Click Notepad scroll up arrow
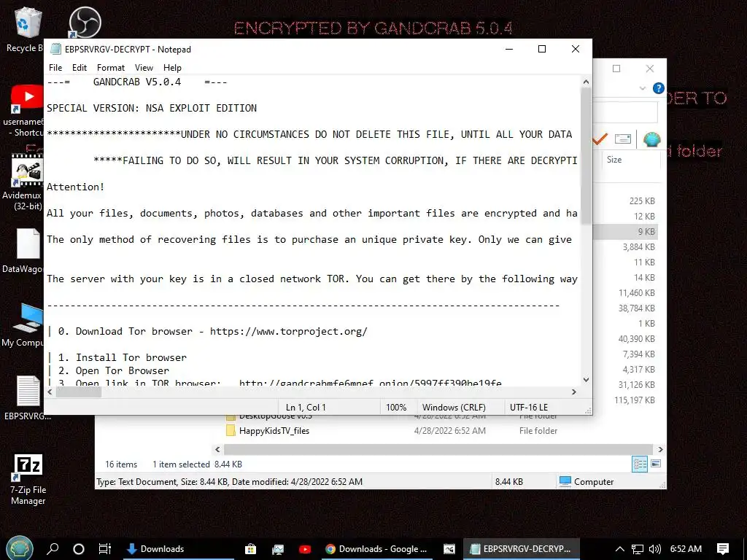This screenshot has width=747, height=560. [x=586, y=82]
